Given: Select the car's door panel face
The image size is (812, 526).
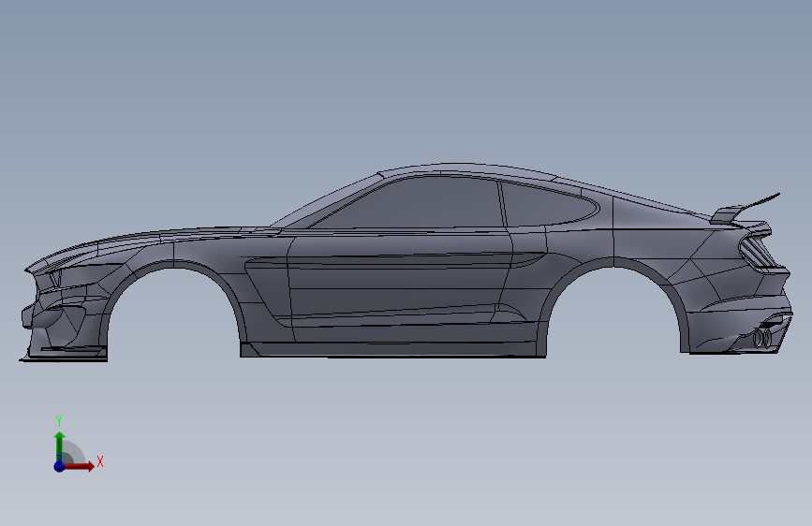Looking at the screenshot, I should click(x=399, y=282).
